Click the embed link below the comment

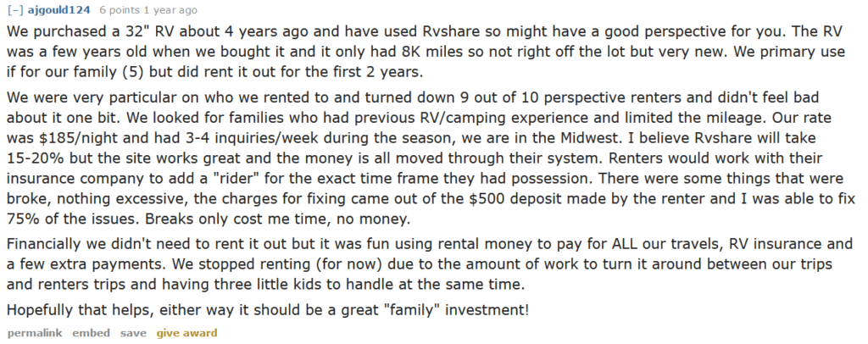click(x=91, y=333)
